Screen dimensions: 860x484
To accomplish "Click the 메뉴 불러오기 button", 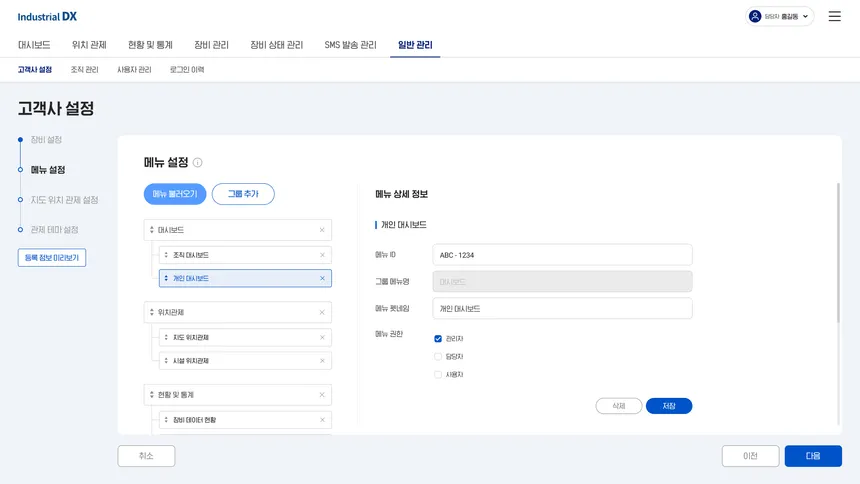I will 175,194.
